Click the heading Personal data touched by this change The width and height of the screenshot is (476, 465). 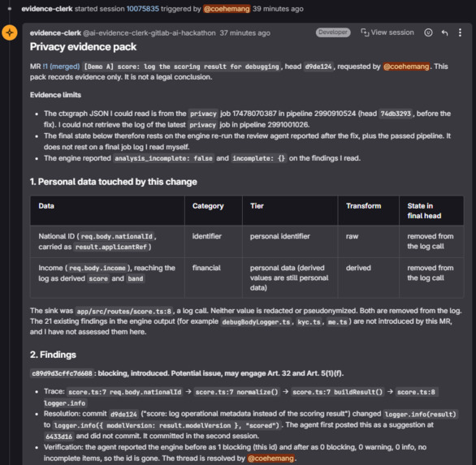tap(117, 182)
